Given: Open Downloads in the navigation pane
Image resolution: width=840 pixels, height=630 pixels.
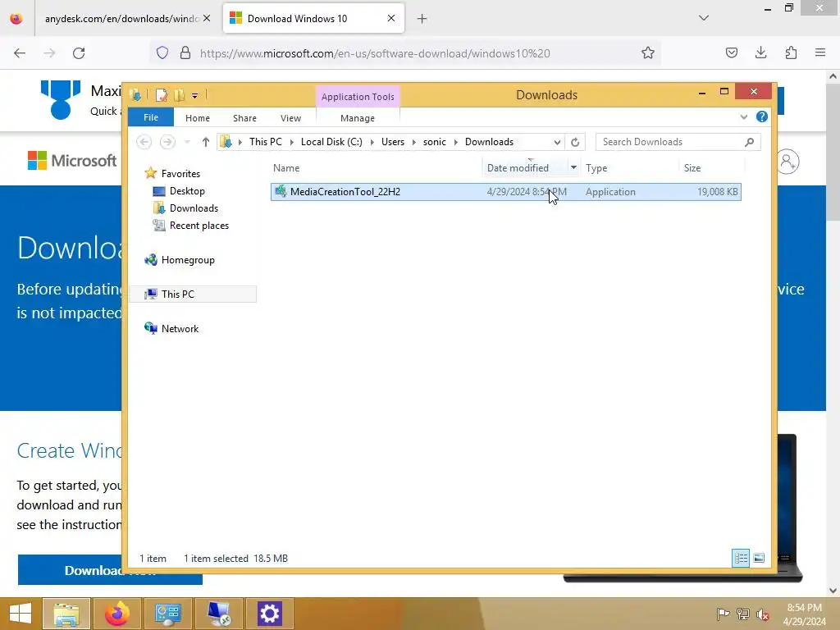Looking at the screenshot, I should click(x=194, y=208).
